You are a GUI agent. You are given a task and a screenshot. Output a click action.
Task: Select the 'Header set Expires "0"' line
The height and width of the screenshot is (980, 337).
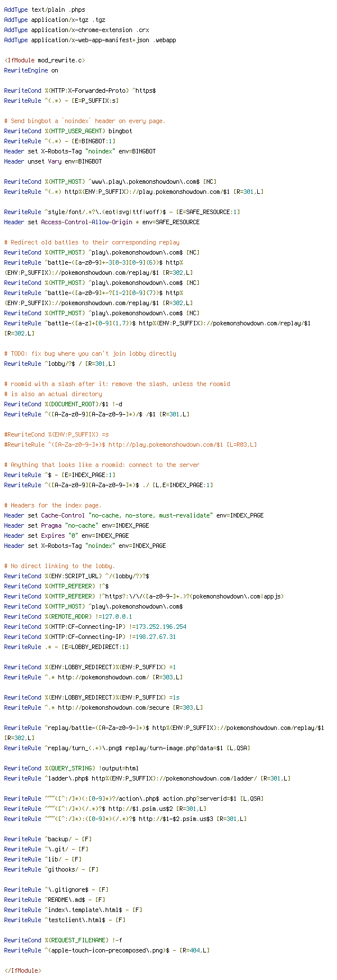pyautogui.click(x=66, y=536)
